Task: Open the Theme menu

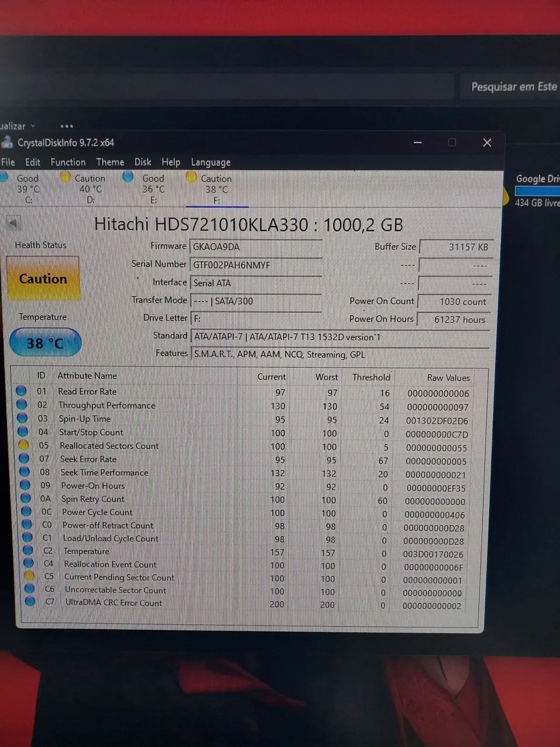Action: tap(110, 162)
